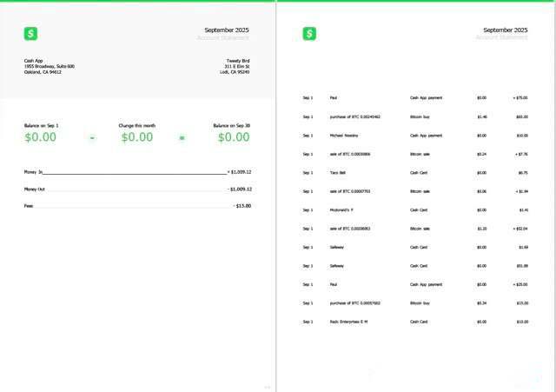
Task: Click the Money Out total row
Action: [137, 189]
